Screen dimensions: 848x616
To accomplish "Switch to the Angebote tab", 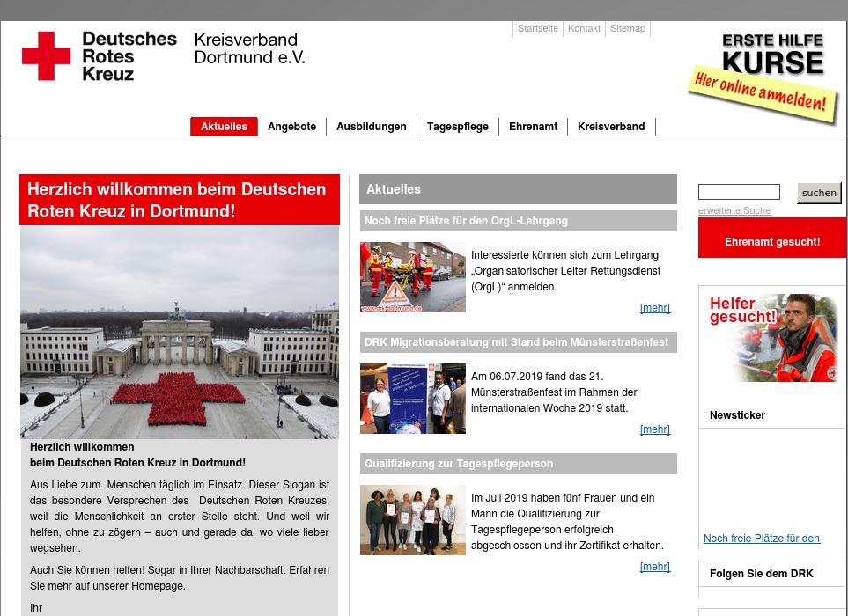I will point(291,126).
